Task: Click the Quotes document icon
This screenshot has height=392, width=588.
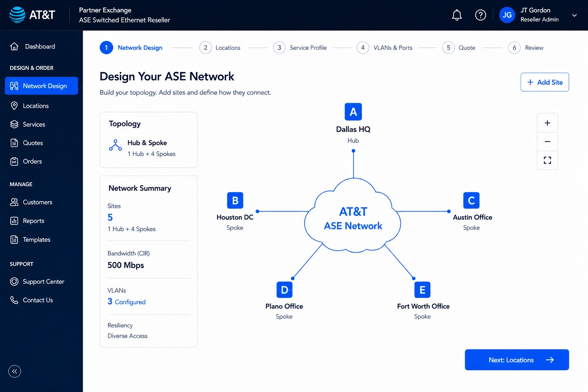Action: point(14,143)
